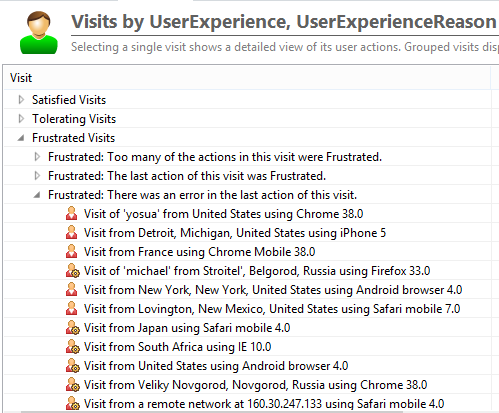Click the gear-user icon beside Veliky Novgorod visit
Screen dimensions: 499x413
pos(73,385)
